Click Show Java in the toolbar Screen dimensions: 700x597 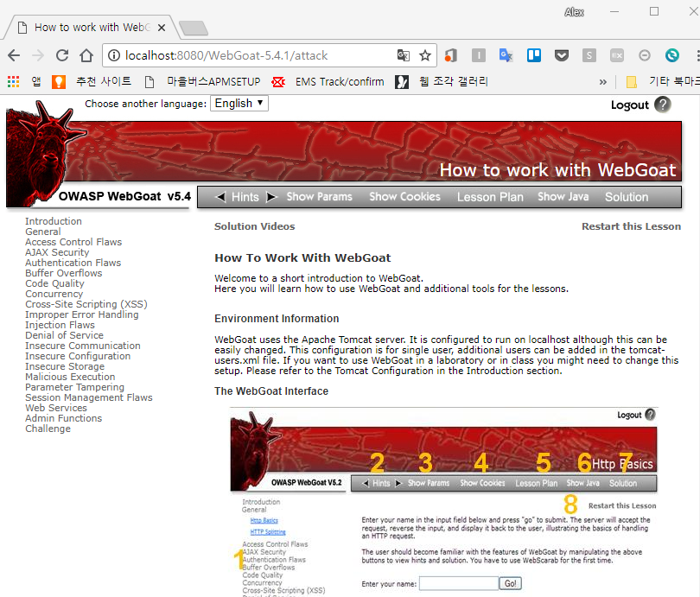(x=563, y=197)
